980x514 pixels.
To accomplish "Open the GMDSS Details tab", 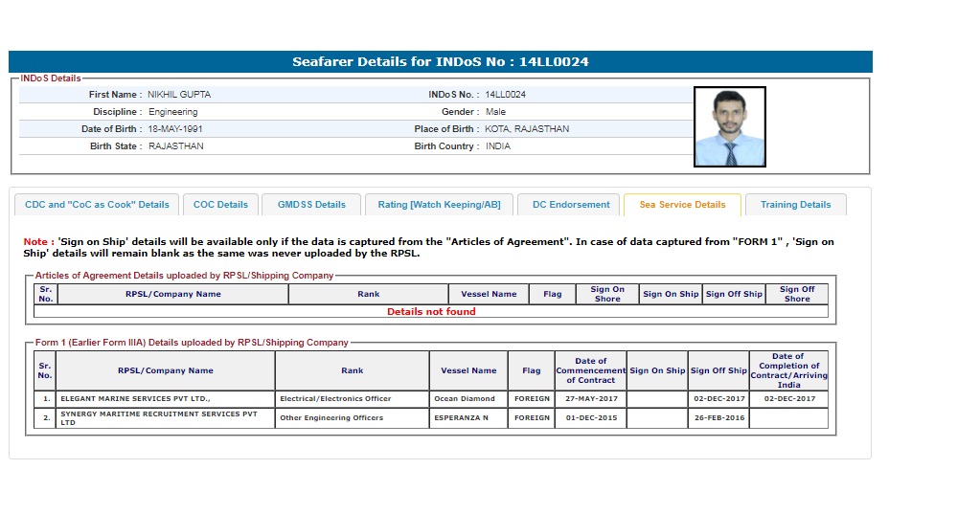I will click(311, 205).
